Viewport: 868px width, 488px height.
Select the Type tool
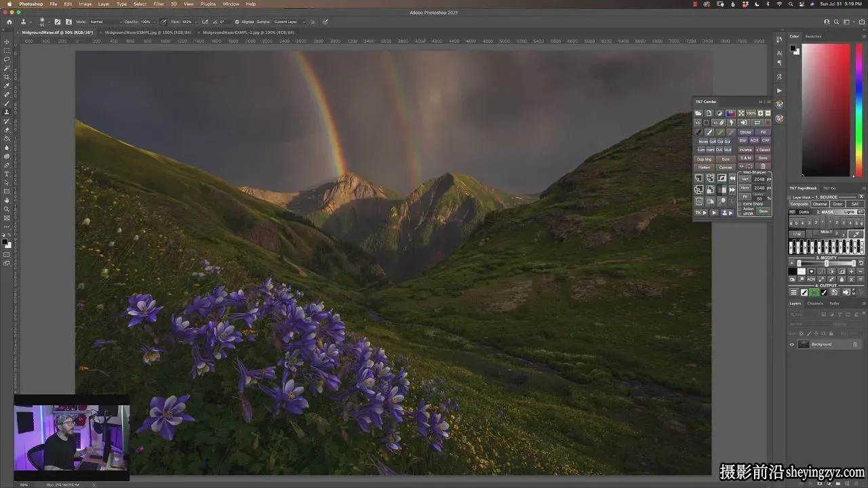(7, 174)
